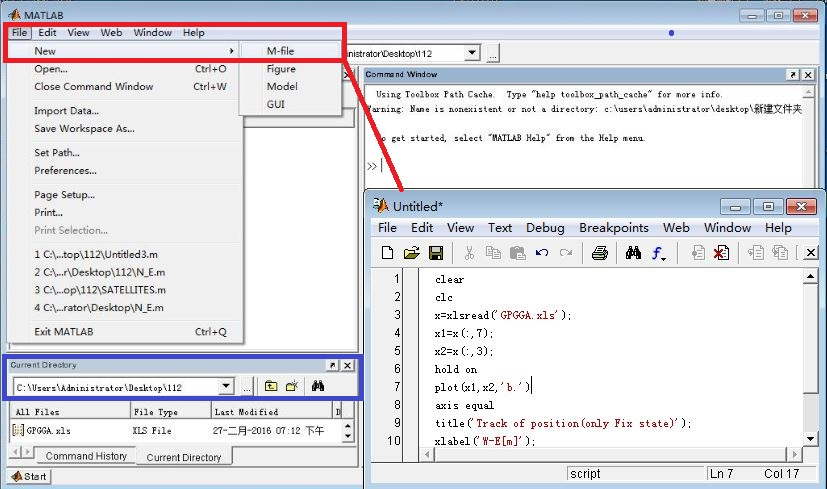
Task: Save the Untitled script with floppy icon
Action: coord(435,254)
